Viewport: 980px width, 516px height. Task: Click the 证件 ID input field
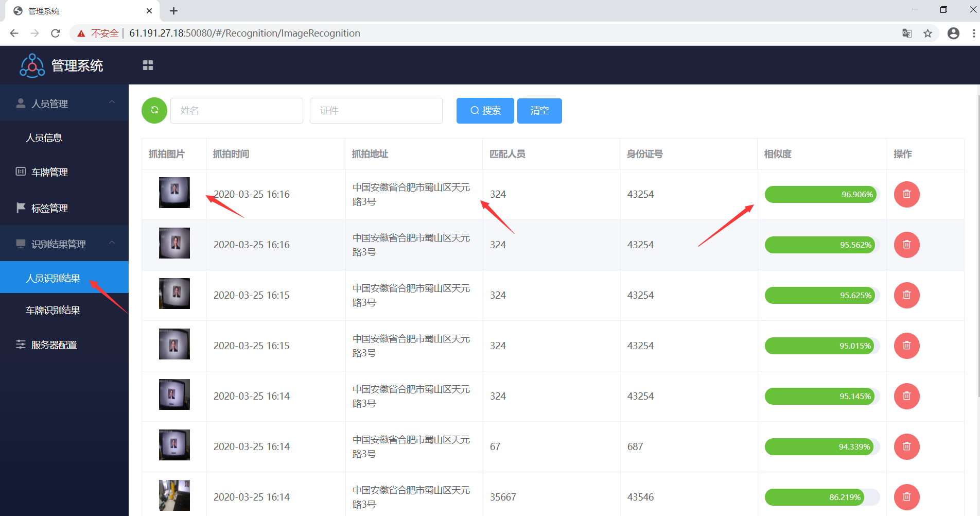[x=376, y=111]
